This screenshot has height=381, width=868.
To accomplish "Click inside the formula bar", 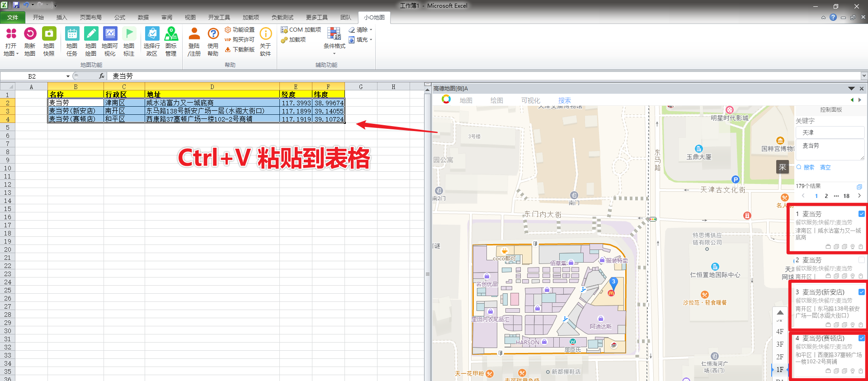I will click(x=484, y=76).
